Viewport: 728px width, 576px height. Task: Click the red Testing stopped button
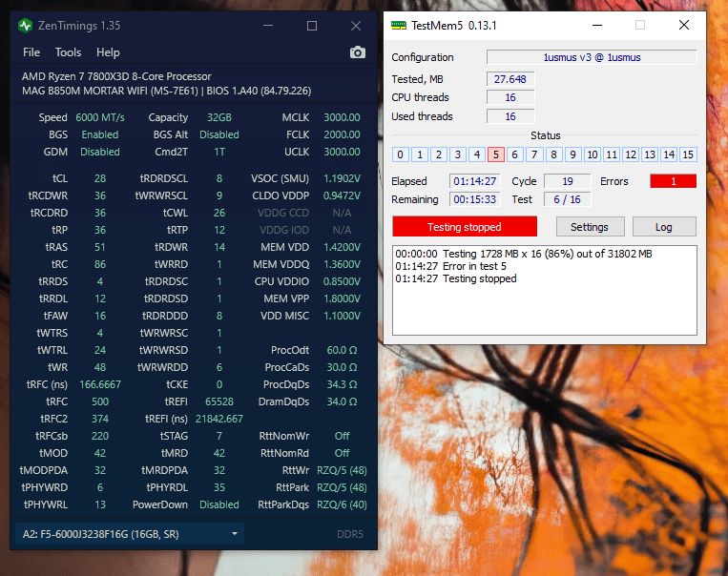pos(465,227)
